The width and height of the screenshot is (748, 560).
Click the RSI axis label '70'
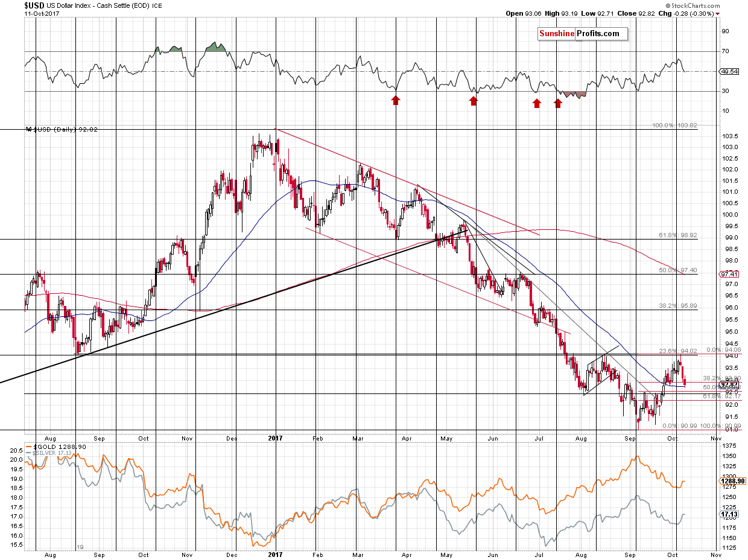[x=726, y=51]
